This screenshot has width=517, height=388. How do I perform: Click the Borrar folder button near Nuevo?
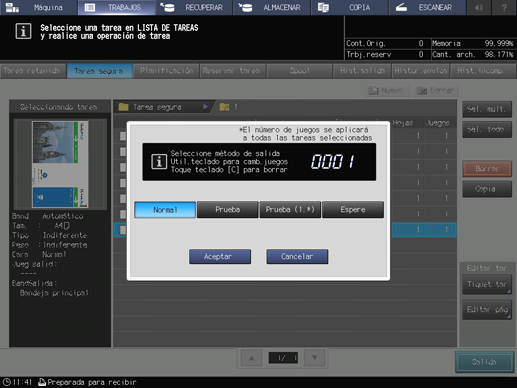[x=435, y=90]
